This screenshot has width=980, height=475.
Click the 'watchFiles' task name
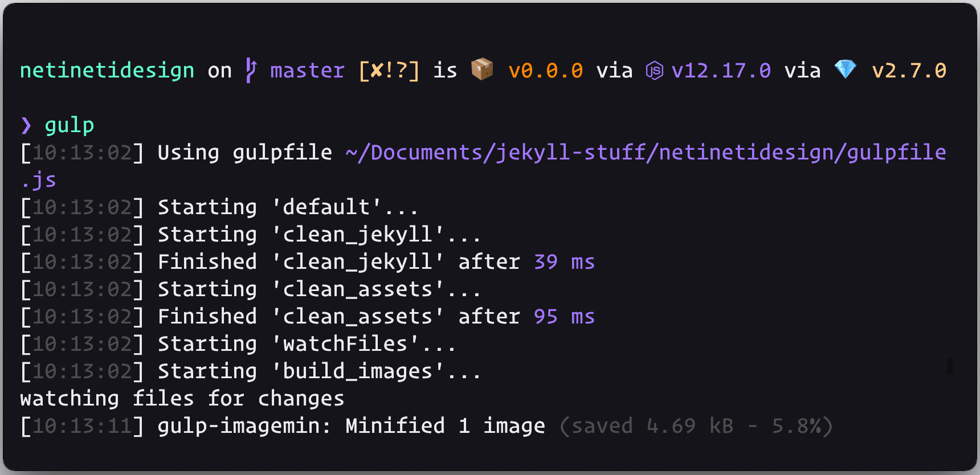click(x=345, y=344)
